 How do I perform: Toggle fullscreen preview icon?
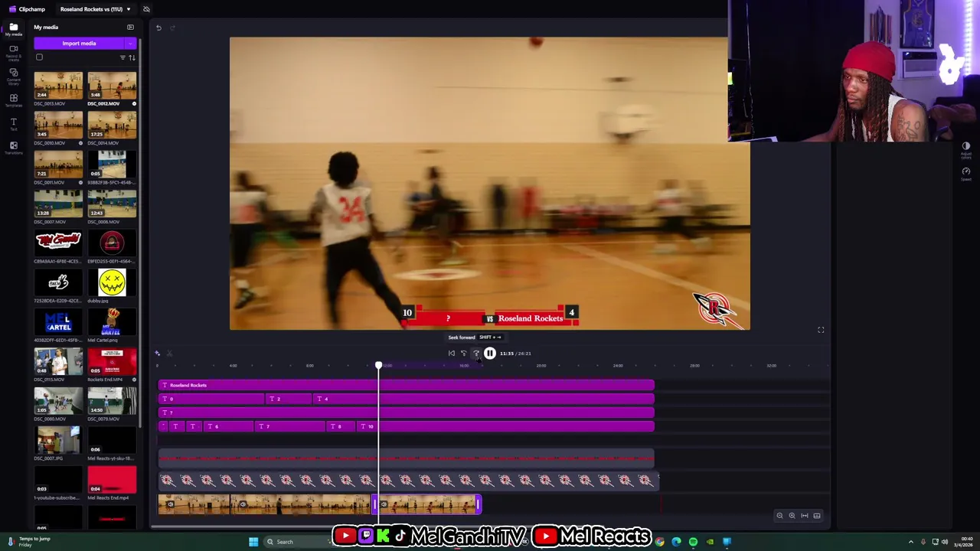821,330
